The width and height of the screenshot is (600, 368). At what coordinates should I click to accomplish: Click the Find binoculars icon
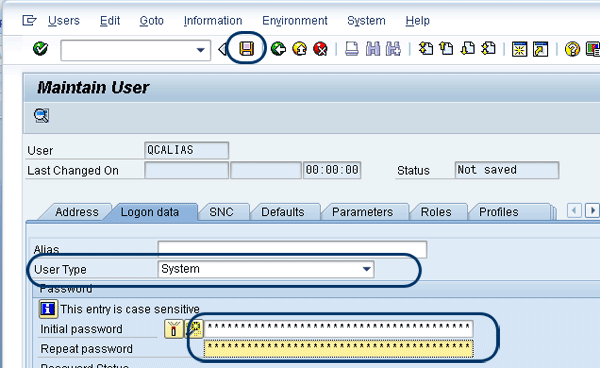(373, 49)
